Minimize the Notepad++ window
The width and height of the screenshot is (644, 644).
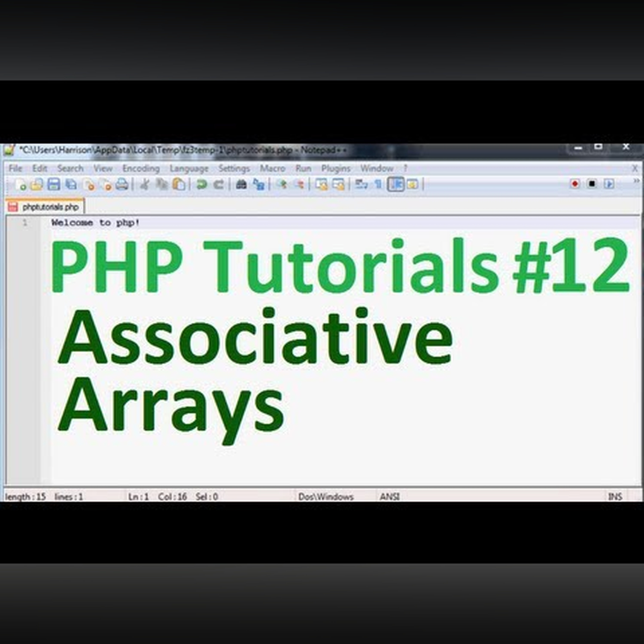point(578,148)
